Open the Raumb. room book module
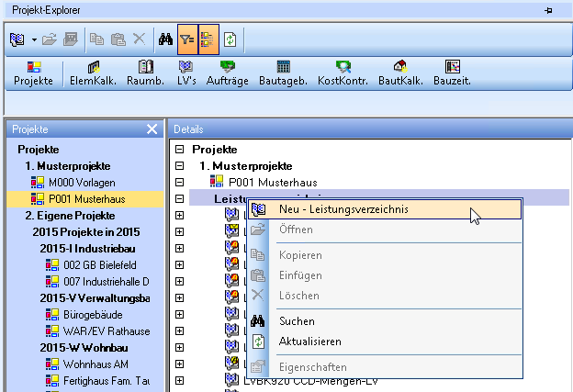This screenshot has width=573, height=392. click(144, 73)
